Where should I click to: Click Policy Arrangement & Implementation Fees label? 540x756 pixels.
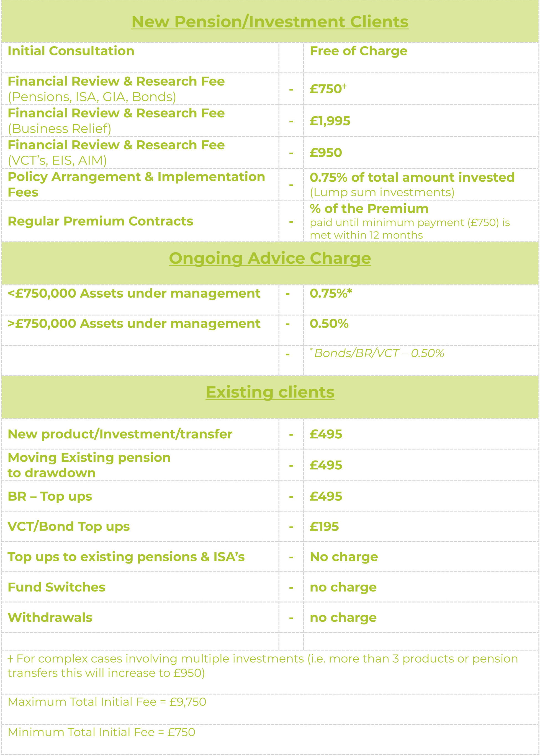coord(136,184)
